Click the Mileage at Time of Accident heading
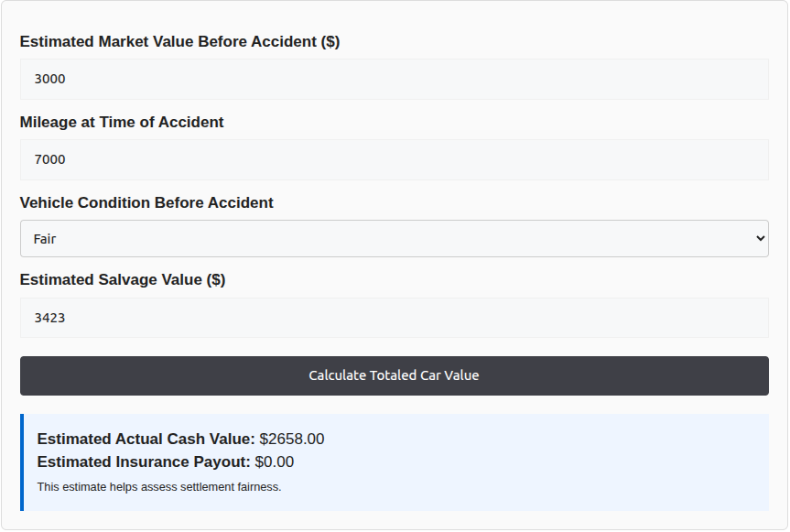 coord(122,122)
